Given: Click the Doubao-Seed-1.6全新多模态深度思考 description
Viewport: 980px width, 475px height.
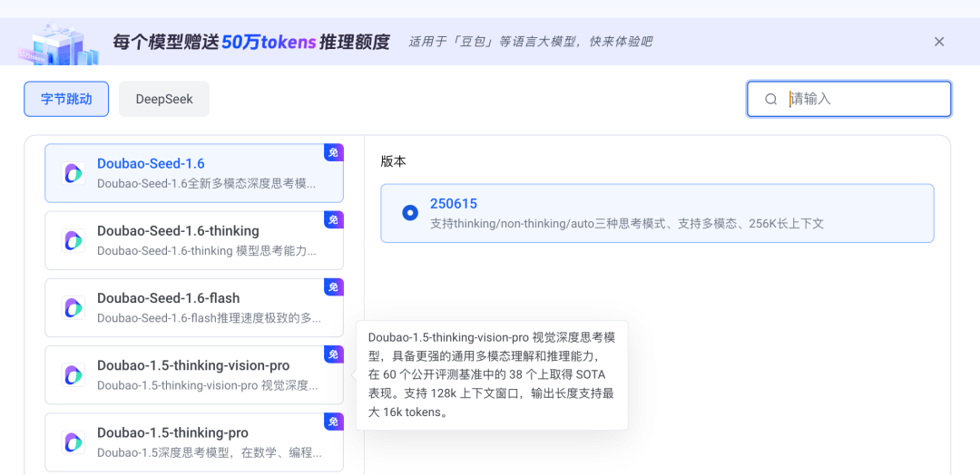Looking at the screenshot, I should [x=206, y=184].
